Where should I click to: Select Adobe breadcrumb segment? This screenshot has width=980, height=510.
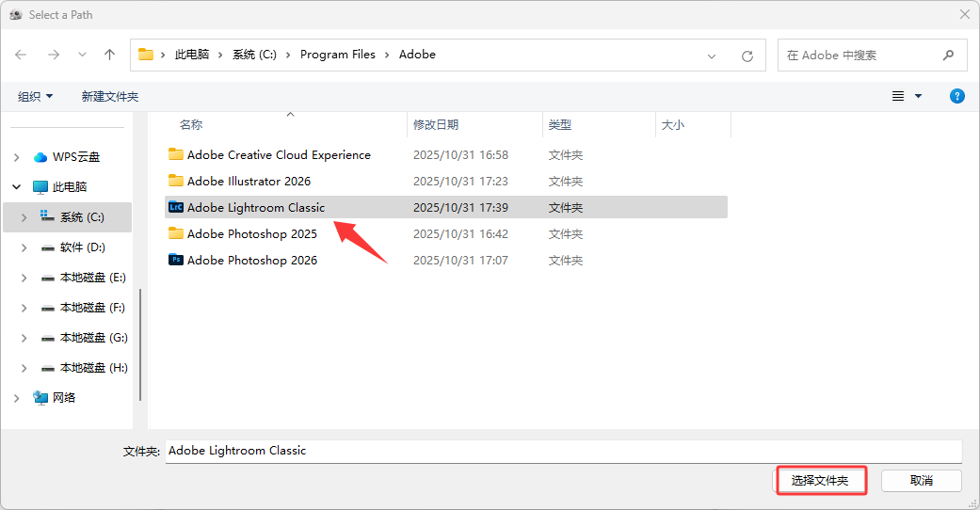[x=417, y=55]
